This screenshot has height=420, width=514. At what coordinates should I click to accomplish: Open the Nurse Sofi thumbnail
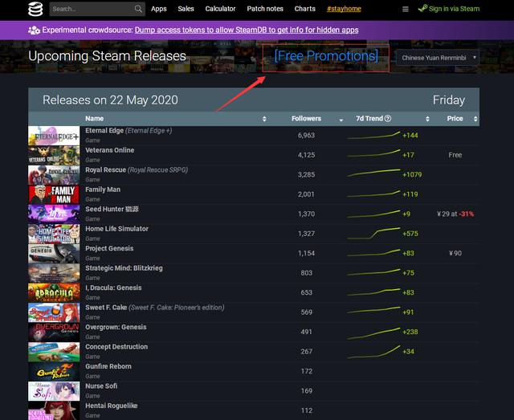(x=54, y=391)
